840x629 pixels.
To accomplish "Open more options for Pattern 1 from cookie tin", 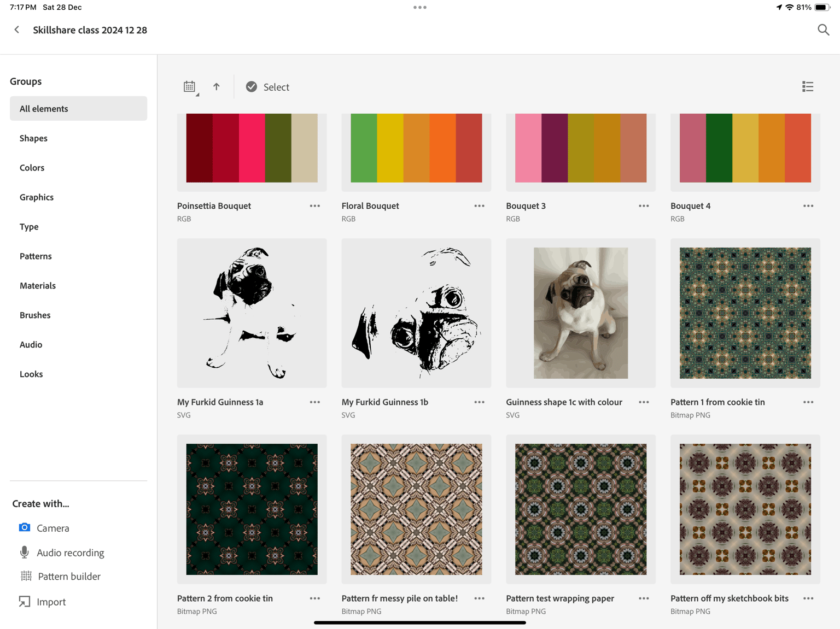I will point(808,402).
